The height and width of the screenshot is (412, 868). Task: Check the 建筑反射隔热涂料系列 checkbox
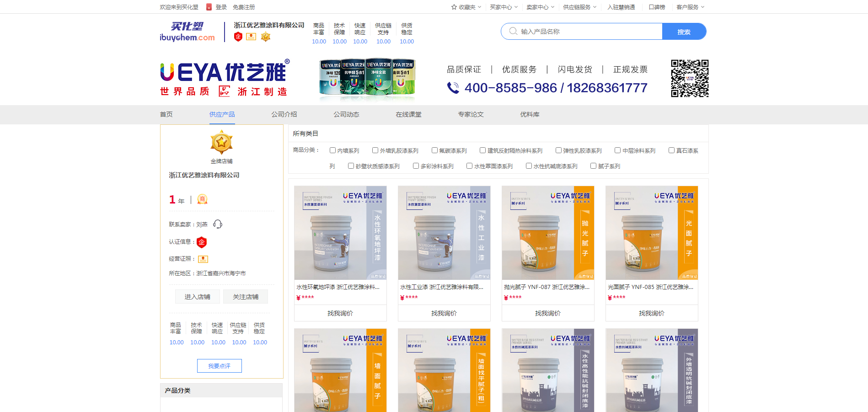[x=482, y=150]
